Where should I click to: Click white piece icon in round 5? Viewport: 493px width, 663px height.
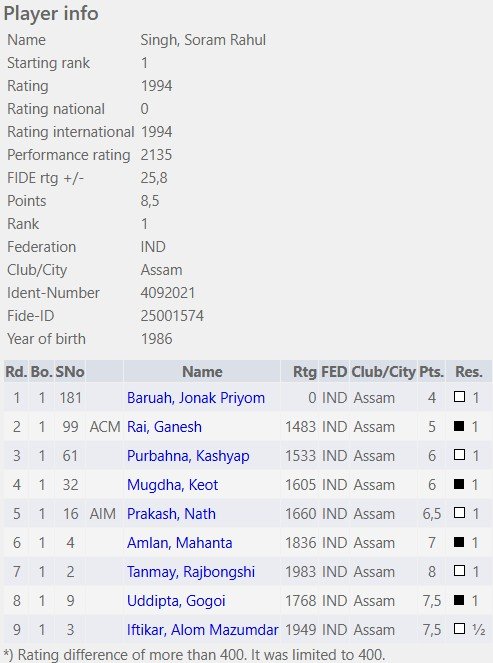(x=459, y=512)
